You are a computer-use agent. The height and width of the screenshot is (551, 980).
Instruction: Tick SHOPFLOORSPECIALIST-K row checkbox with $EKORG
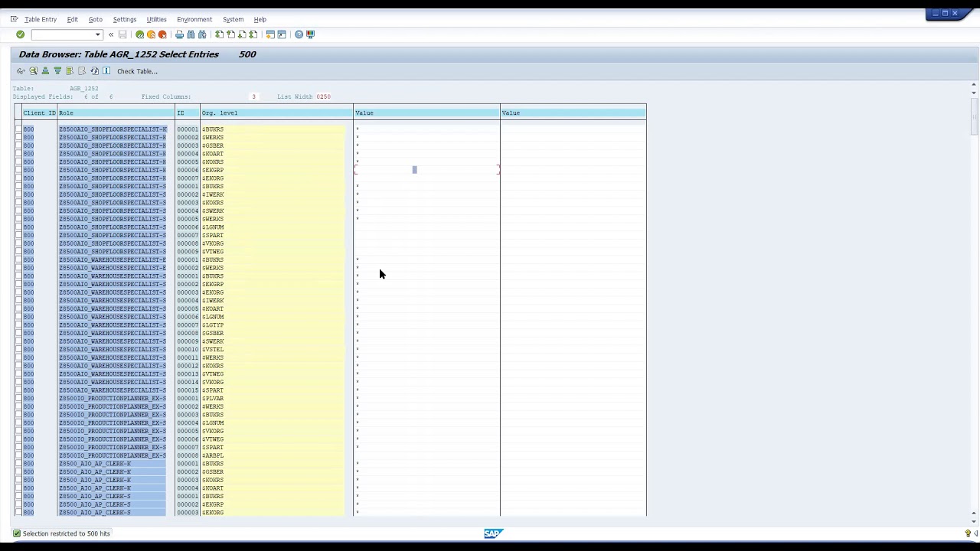[x=18, y=178]
